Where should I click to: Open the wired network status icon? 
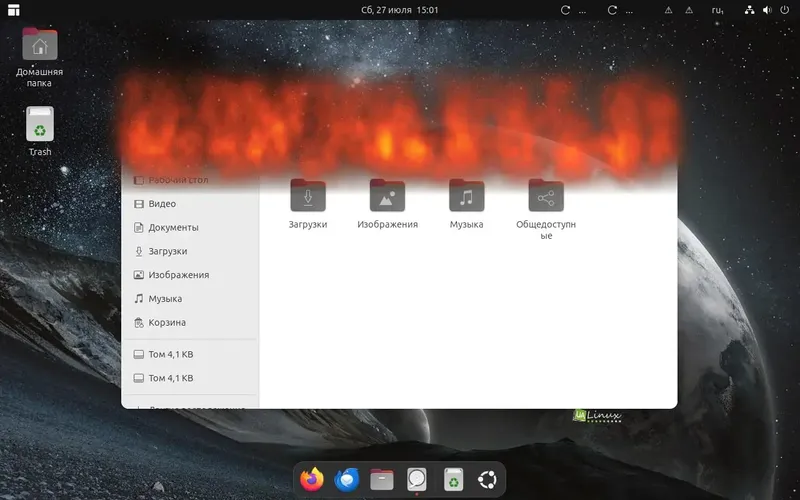[x=749, y=10]
